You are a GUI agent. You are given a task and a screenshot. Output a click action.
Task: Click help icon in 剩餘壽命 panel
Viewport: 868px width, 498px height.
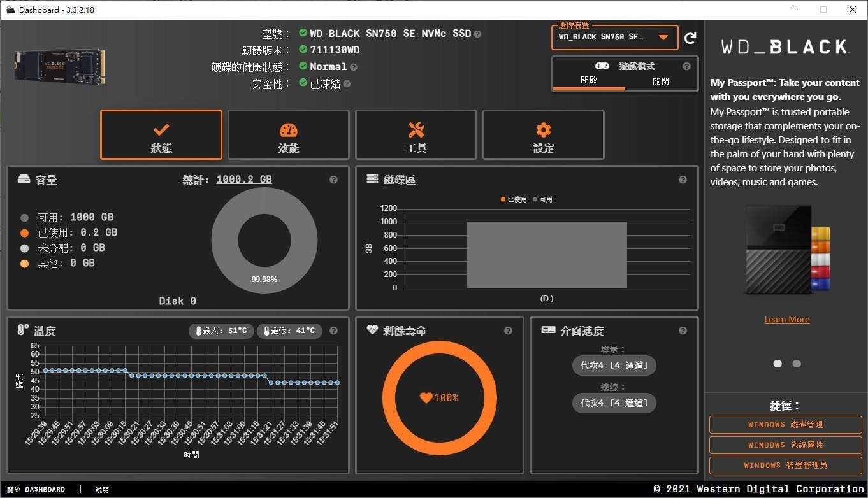point(508,331)
